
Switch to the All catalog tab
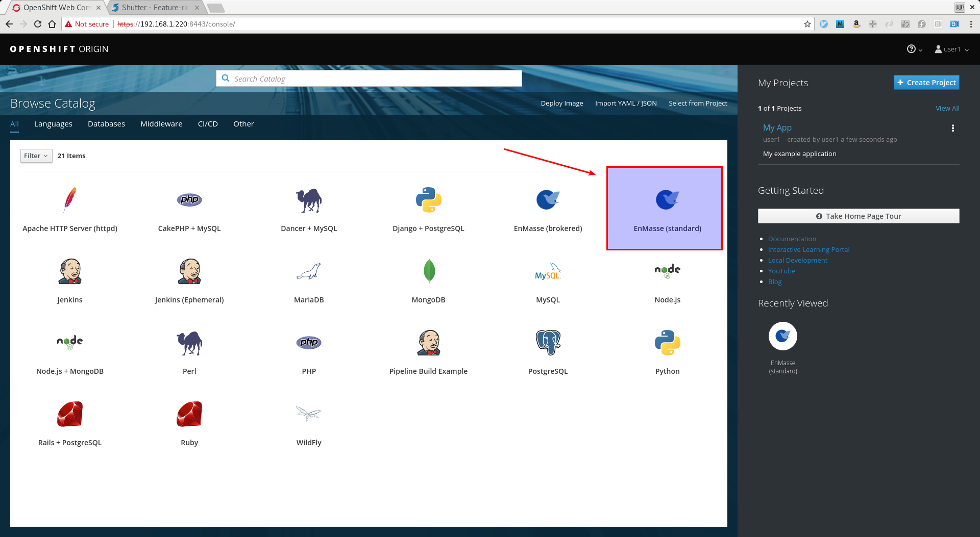coord(14,124)
